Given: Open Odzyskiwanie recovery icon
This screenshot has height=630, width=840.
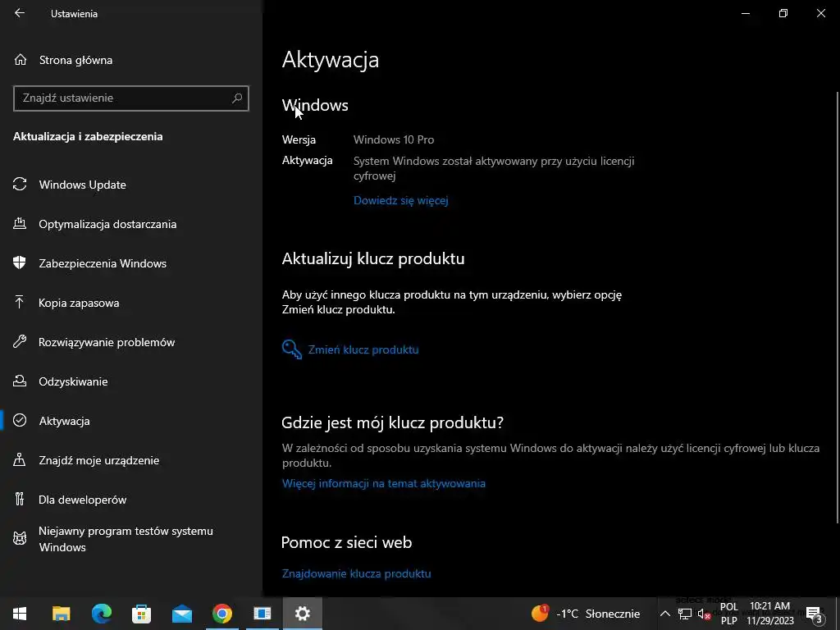Looking at the screenshot, I should tap(20, 381).
